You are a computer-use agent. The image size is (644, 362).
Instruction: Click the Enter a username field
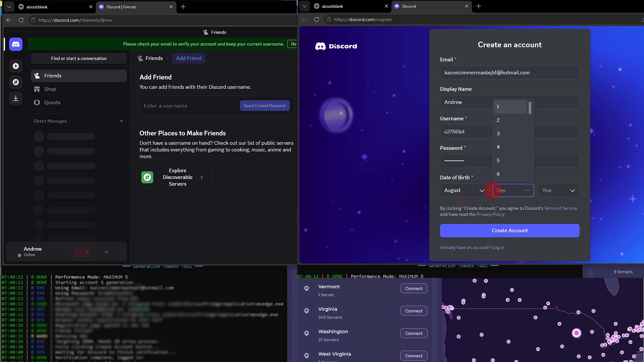[x=190, y=106]
